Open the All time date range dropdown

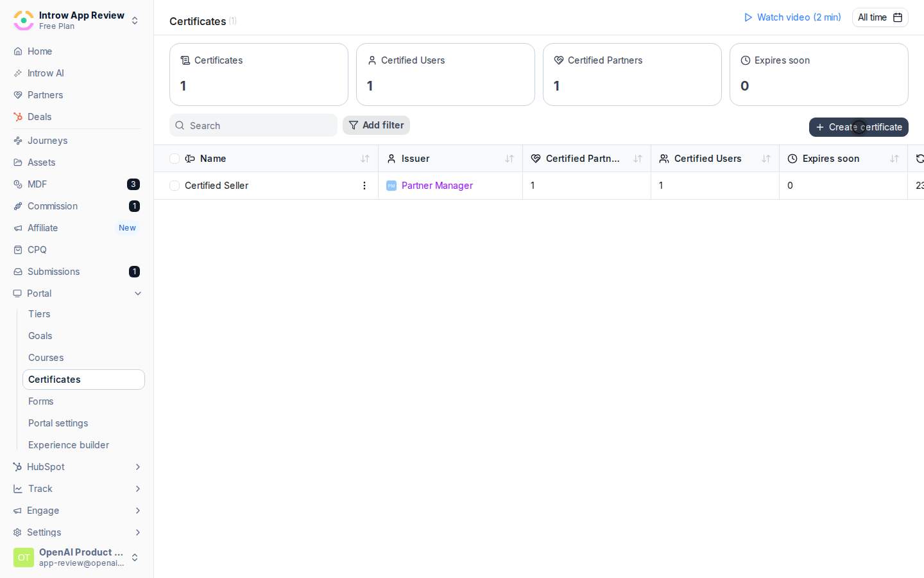[880, 17]
